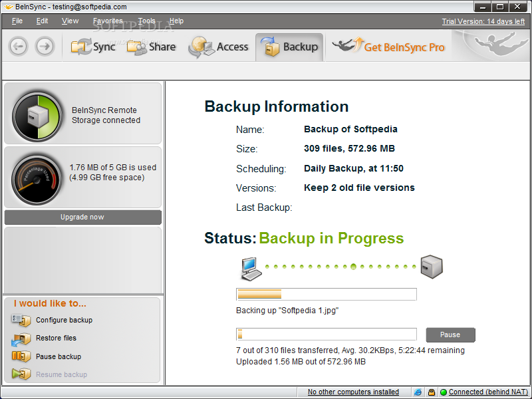The width and height of the screenshot is (532, 399).
Task: Click the '(4.99 GB free space)' text
Action: pyautogui.click(x=106, y=178)
